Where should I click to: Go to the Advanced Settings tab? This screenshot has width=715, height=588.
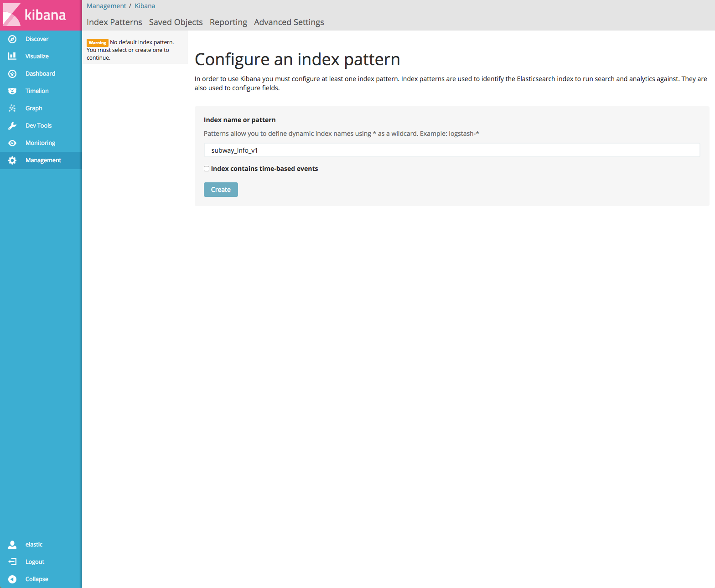click(x=289, y=22)
